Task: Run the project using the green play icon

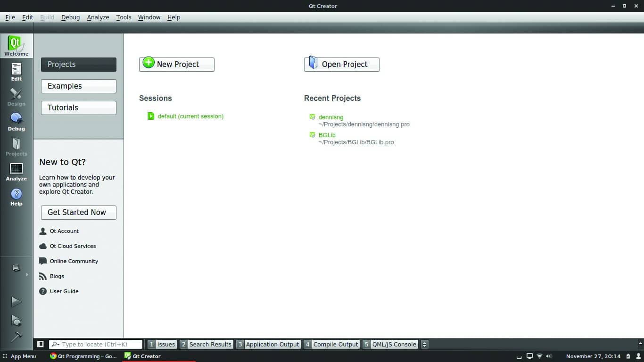Action: pos(17,302)
